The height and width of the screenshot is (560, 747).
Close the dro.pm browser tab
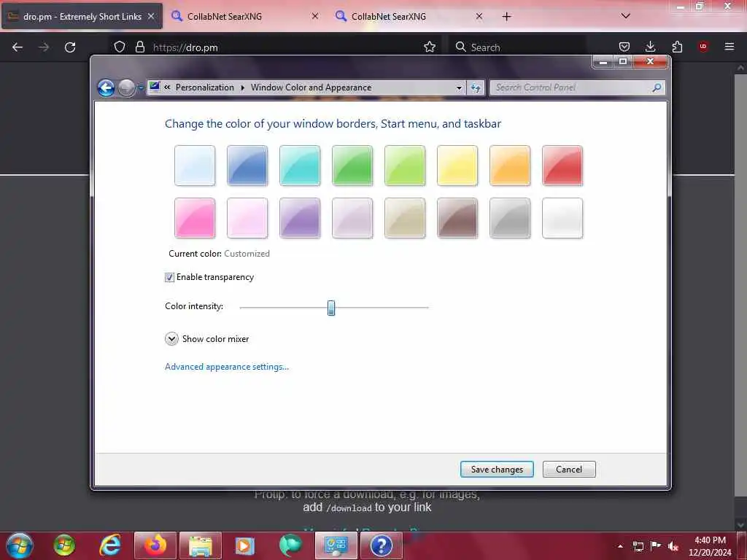(151, 16)
